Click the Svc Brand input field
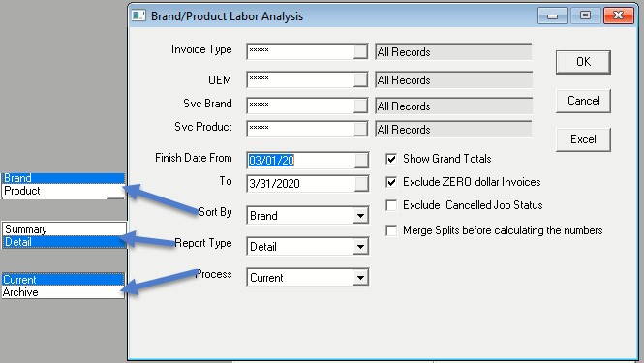644x363 pixels. 300,106
